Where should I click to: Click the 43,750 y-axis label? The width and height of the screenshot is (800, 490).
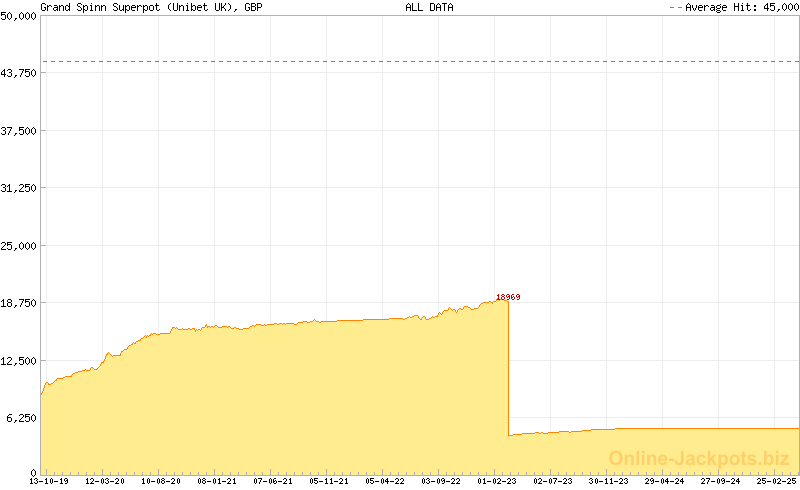[x=19, y=73]
